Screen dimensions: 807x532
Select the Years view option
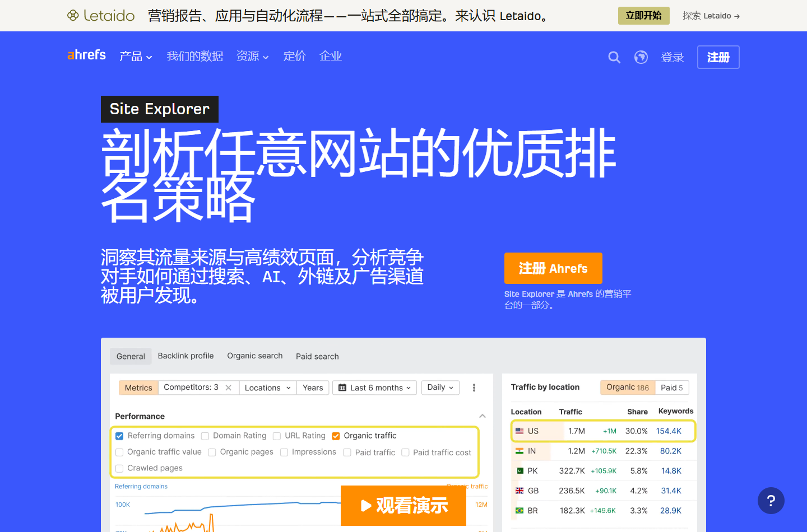(x=313, y=388)
